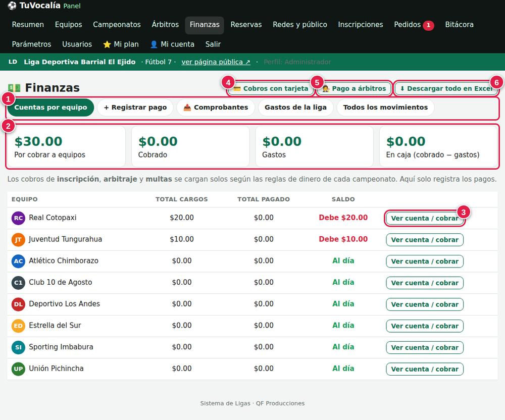Switch to Gastos de la liga tab
Image resolution: width=505 pixels, height=420 pixels.
point(295,108)
